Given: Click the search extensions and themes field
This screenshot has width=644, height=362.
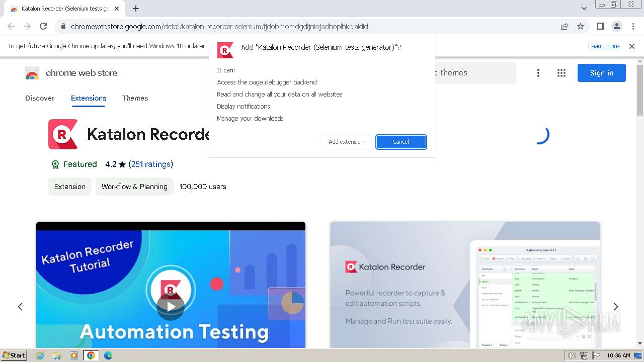Looking at the screenshot, I should 475,73.
